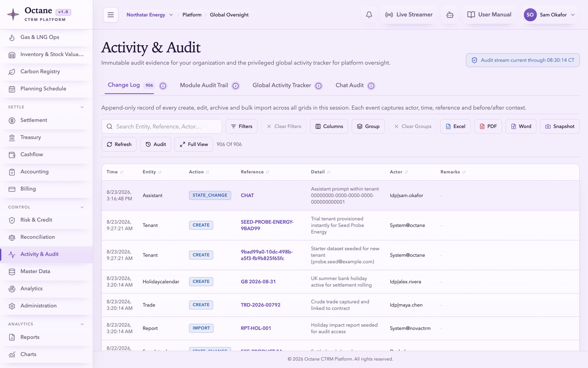Open Master Data
Viewport: 588px width, 368px height.
[x=46, y=272]
